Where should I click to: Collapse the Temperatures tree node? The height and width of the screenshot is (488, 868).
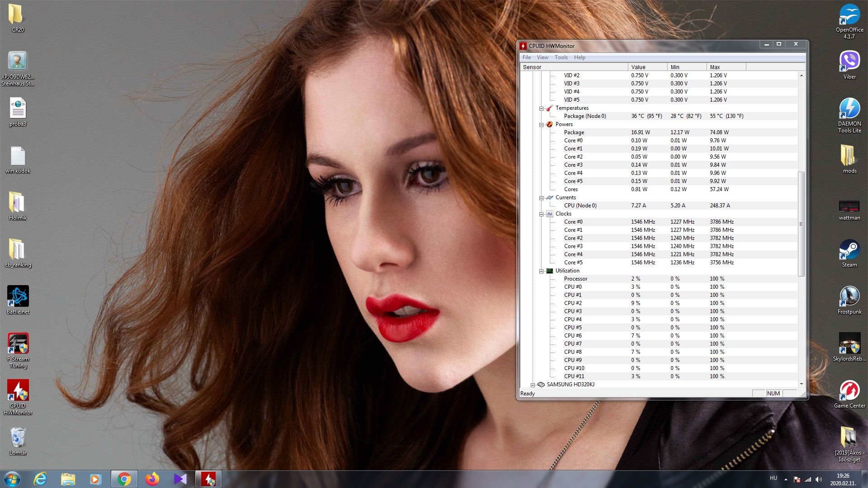pos(541,108)
